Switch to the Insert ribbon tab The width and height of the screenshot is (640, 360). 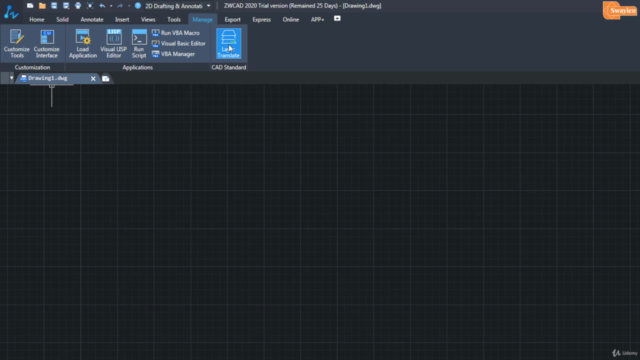point(122,19)
